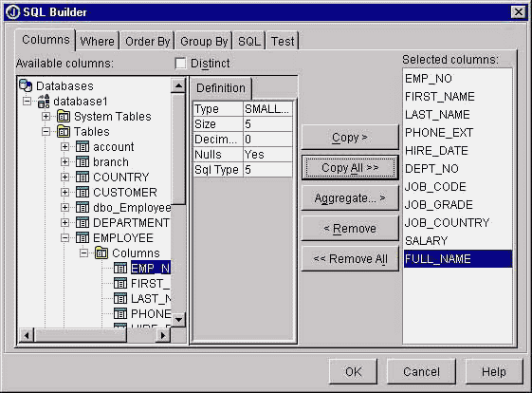Click the FIRST_ column icon in tree
The height and width of the screenshot is (393, 532).
point(120,283)
